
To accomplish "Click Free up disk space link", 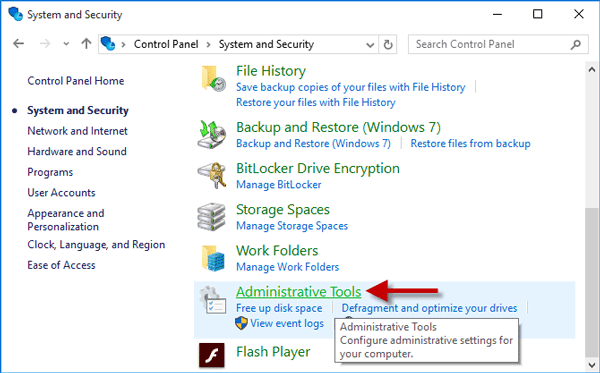I will [x=279, y=308].
